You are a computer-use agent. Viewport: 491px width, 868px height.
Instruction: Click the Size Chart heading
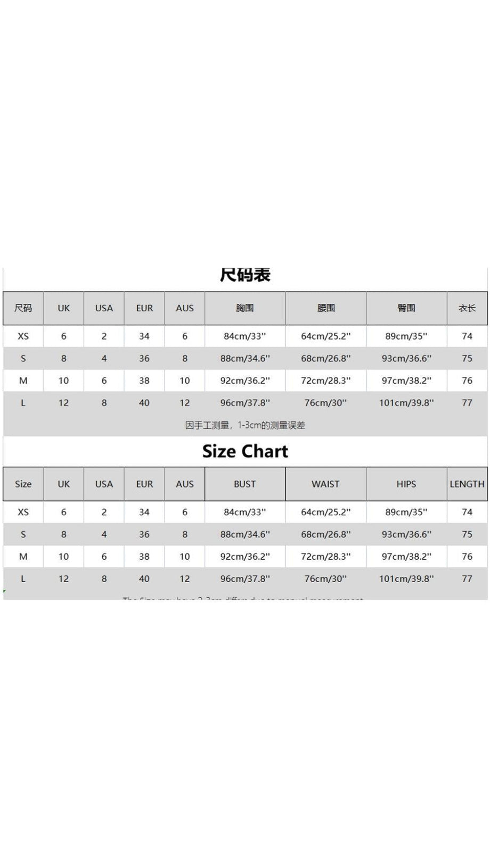click(245, 451)
